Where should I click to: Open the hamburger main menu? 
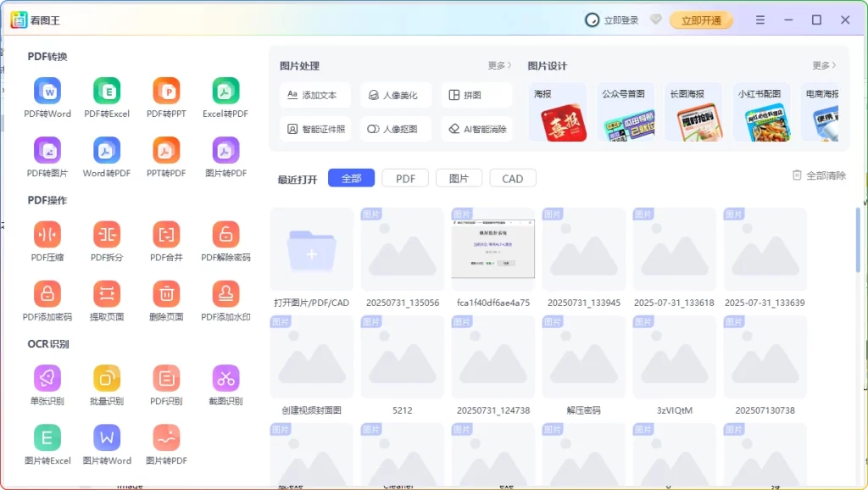tap(760, 20)
